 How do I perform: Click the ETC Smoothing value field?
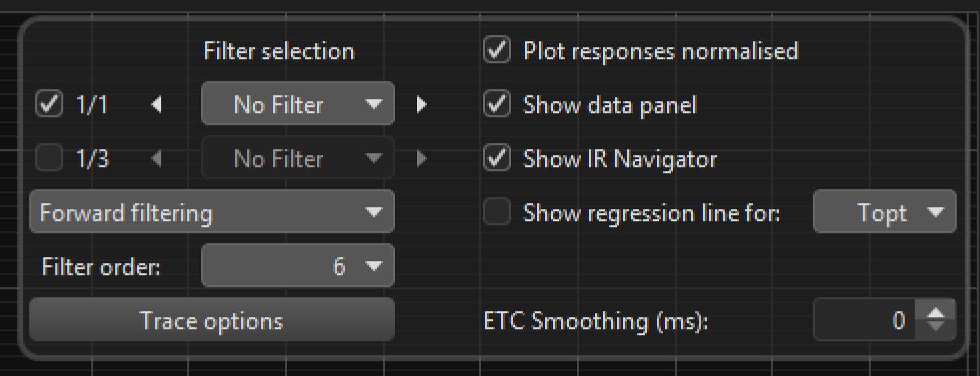pyautogui.click(x=864, y=321)
